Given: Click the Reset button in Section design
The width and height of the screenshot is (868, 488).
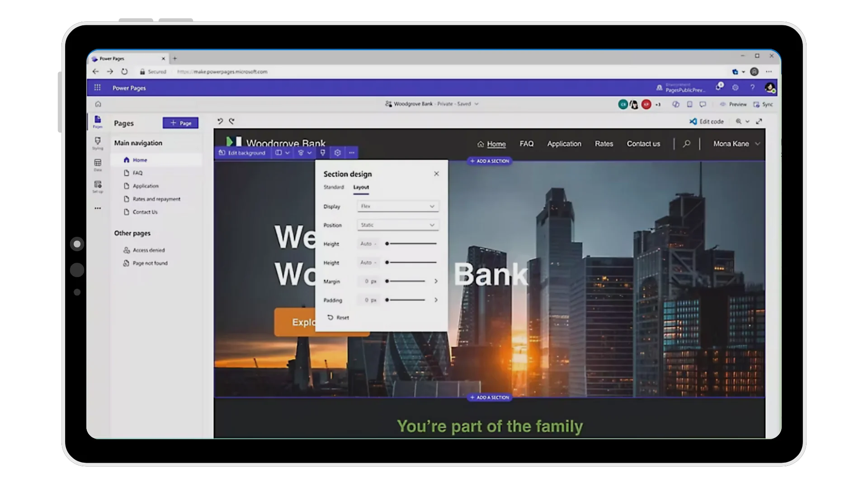Looking at the screenshot, I should click(x=338, y=318).
